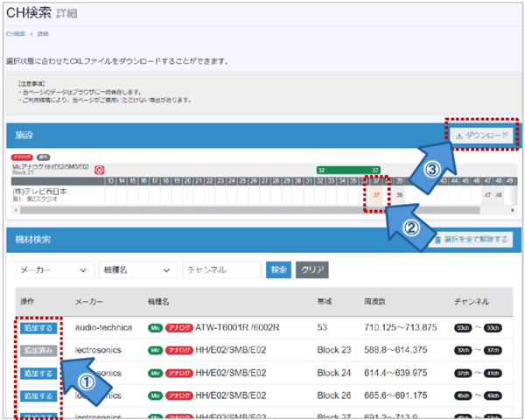Click the green 32–37 channel range bar

coord(348,170)
